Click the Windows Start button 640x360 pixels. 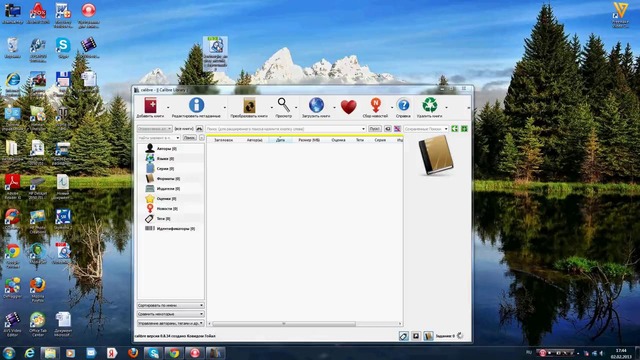(x=9, y=353)
